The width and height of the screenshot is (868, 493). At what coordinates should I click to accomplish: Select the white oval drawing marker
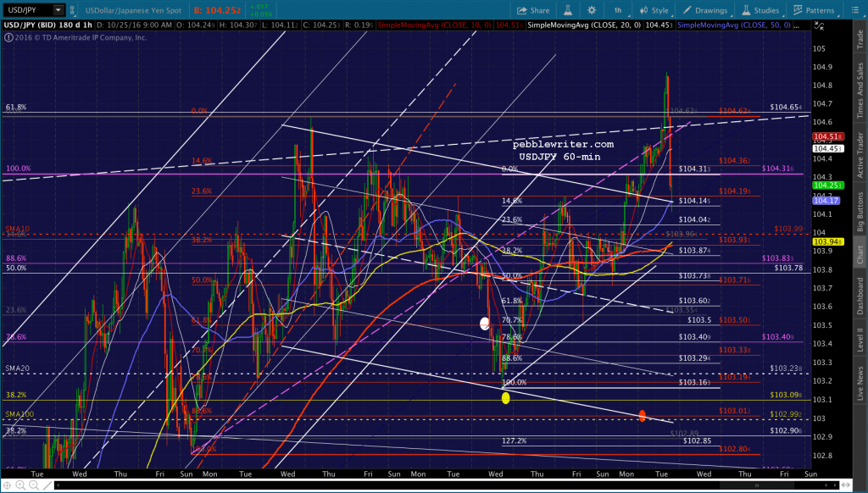484,324
